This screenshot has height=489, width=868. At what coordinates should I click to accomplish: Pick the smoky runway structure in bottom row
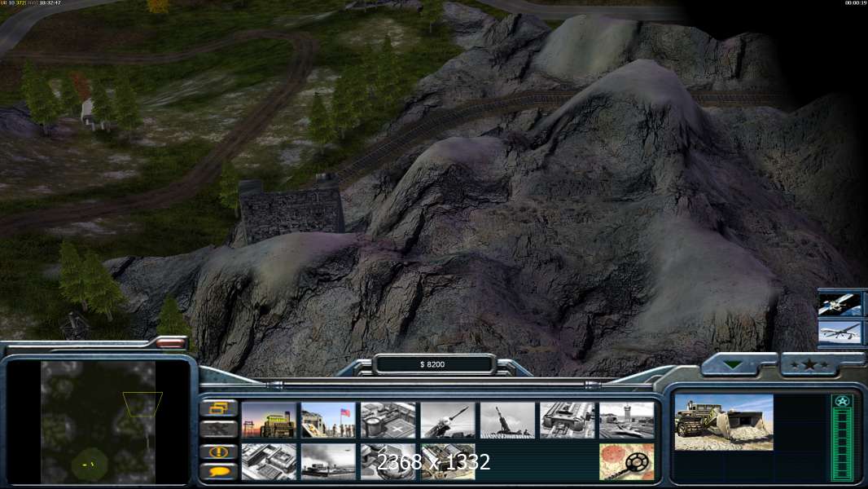[328, 461]
